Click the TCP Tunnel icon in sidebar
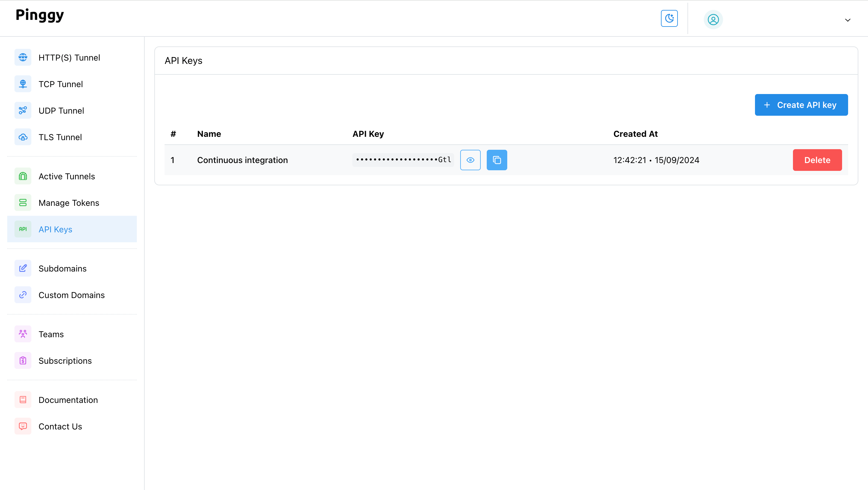Viewport: 868px width, 490px height. coord(22,84)
